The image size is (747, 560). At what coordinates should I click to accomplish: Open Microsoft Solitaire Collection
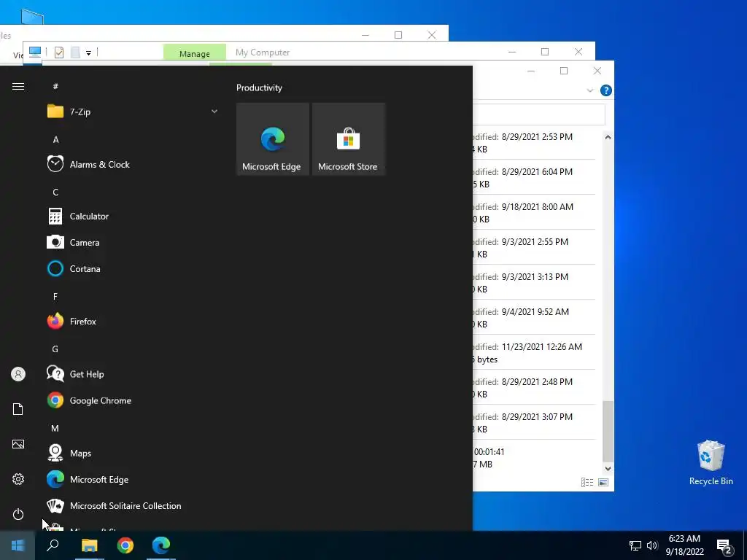(132, 506)
